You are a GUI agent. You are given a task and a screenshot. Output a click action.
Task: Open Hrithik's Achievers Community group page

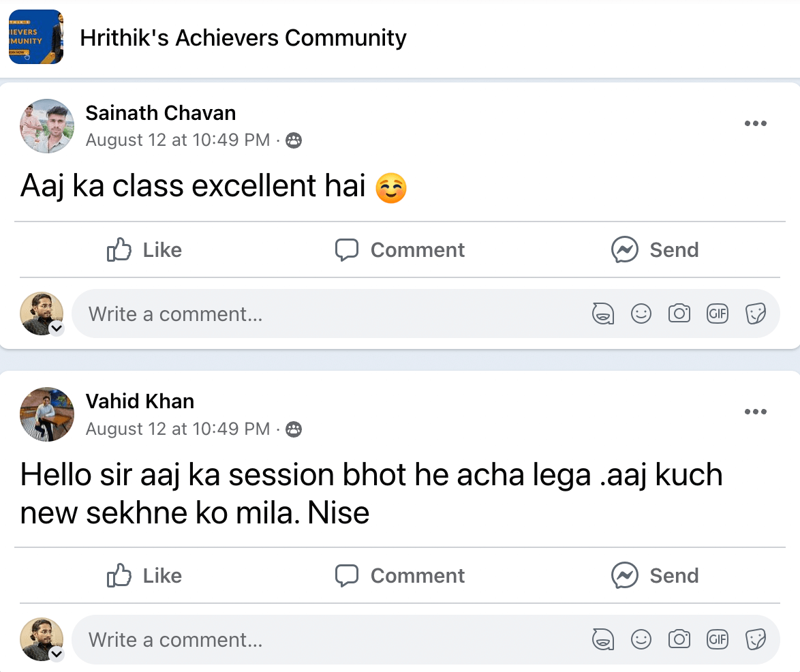pos(243,37)
